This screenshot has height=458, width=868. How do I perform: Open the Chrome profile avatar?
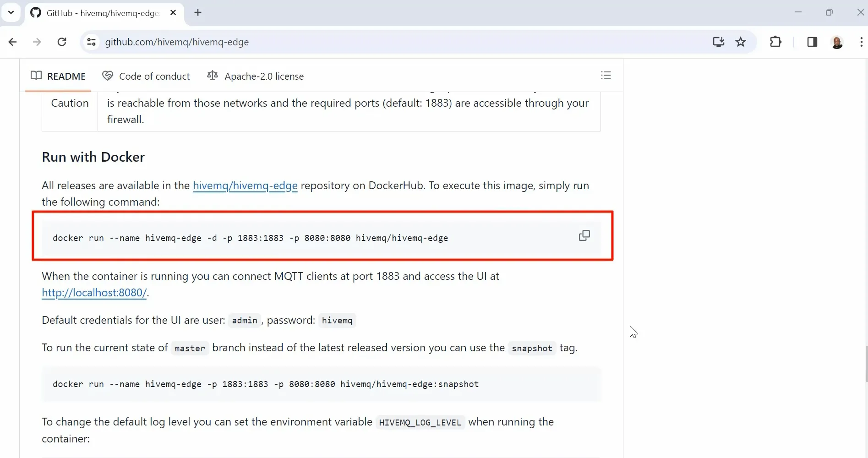[x=837, y=42]
